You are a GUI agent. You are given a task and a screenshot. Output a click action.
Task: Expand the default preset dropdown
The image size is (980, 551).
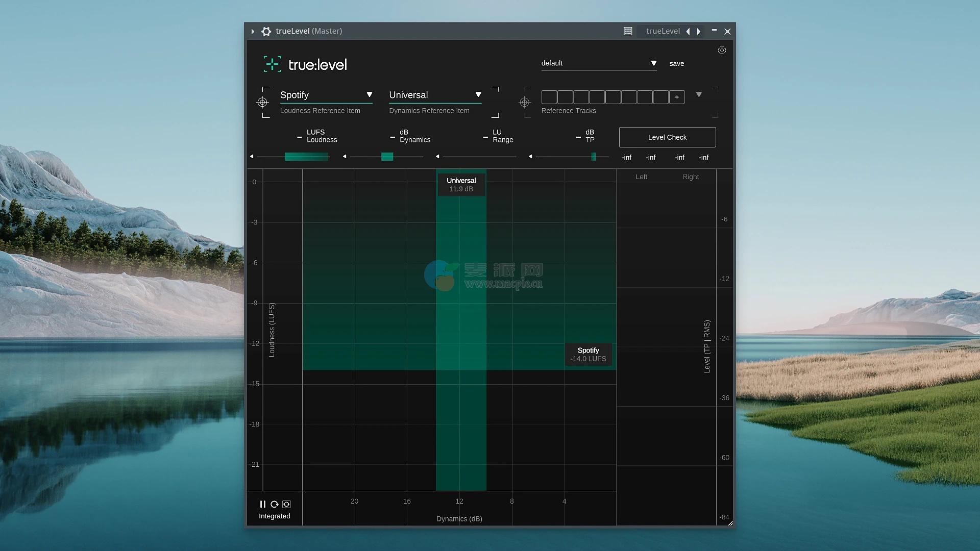point(653,63)
